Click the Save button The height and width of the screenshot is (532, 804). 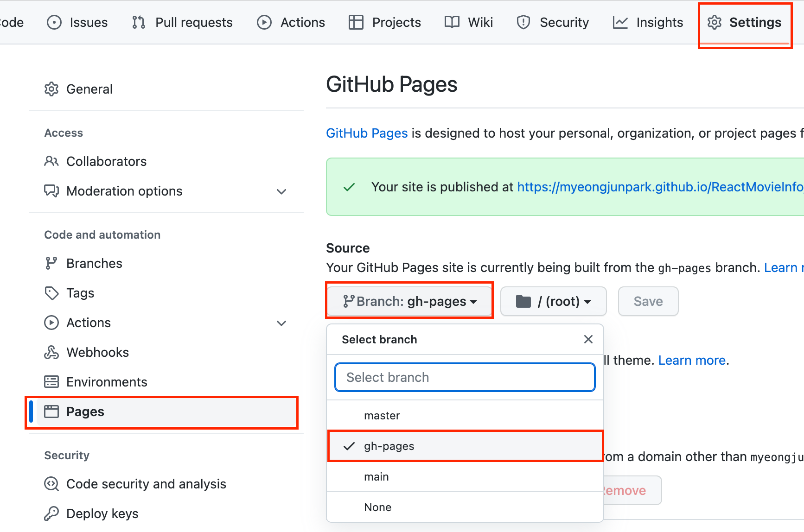tap(648, 301)
